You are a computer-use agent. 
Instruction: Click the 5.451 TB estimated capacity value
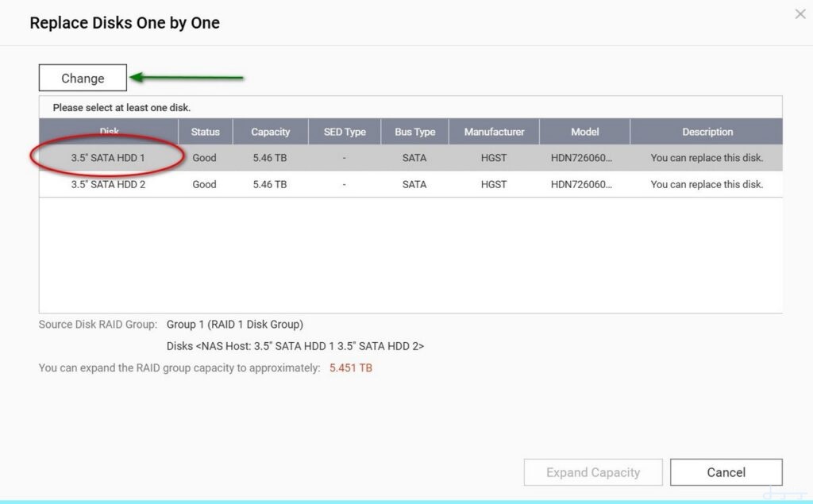click(350, 368)
